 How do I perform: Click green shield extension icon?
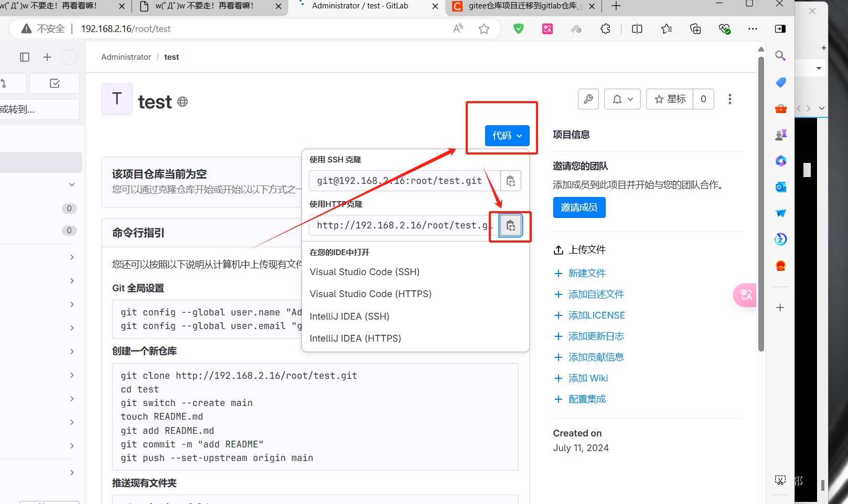[x=519, y=29]
